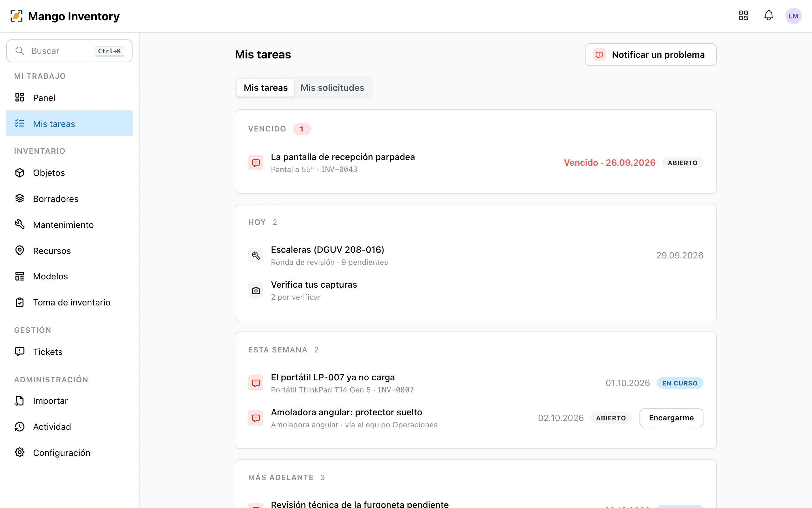
Task: Click ticket icon of La pantalla de recepción
Action: tap(256, 163)
